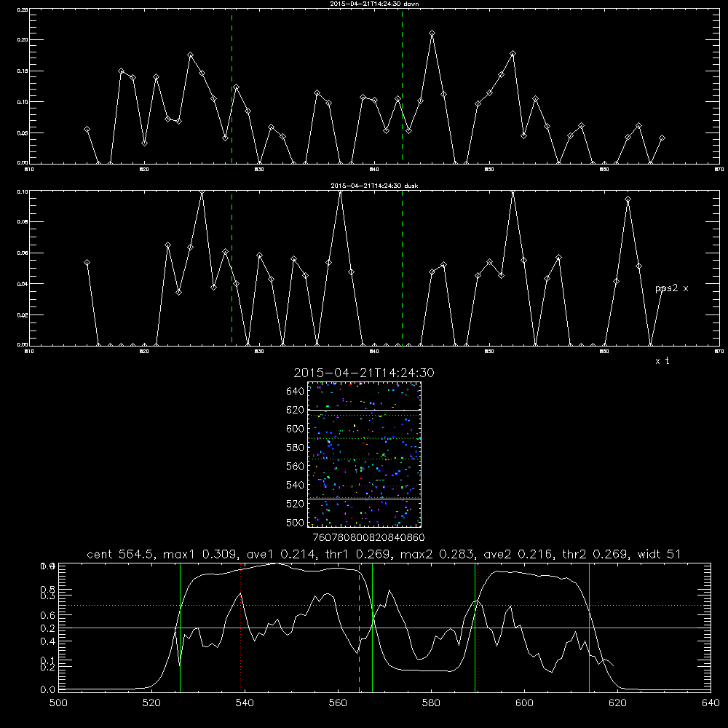Click the 'cent 564.5' value in stats title
The width and height of the screenshot is (728, 728).
point(122,554)
